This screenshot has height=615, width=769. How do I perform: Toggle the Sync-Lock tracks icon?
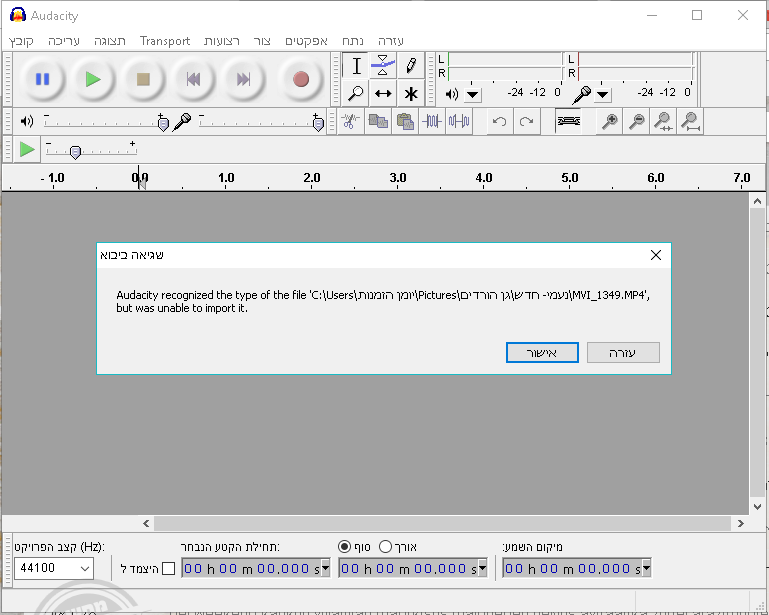(568, 121)
